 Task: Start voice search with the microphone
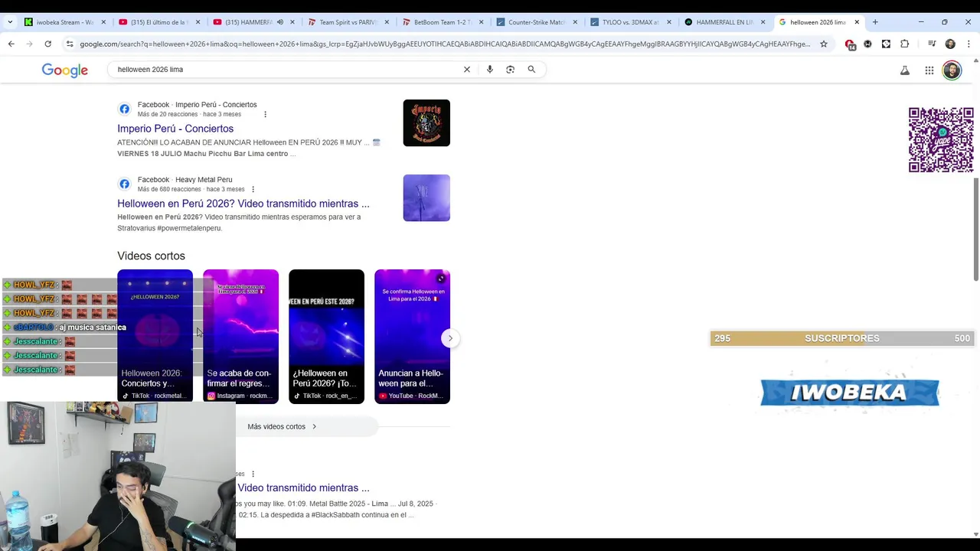[490, 70]
